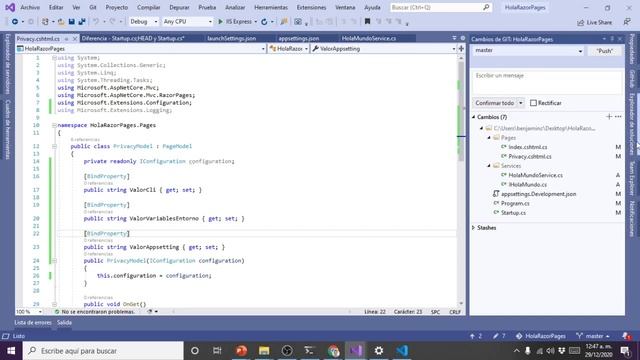The width and height of the screenshot is (640, 360).
Task: Click the browser refresh icon in the toolbar
Action: 264,22
